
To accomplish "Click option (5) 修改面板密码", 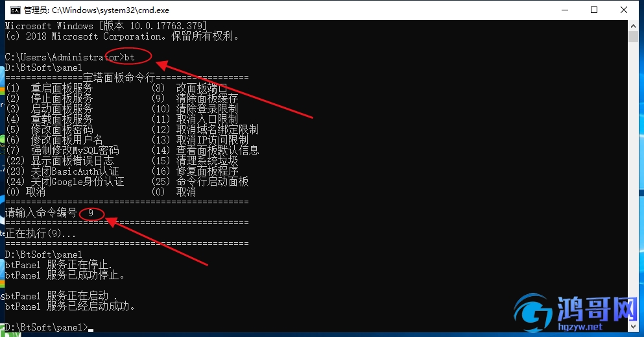I will point(50,129).
